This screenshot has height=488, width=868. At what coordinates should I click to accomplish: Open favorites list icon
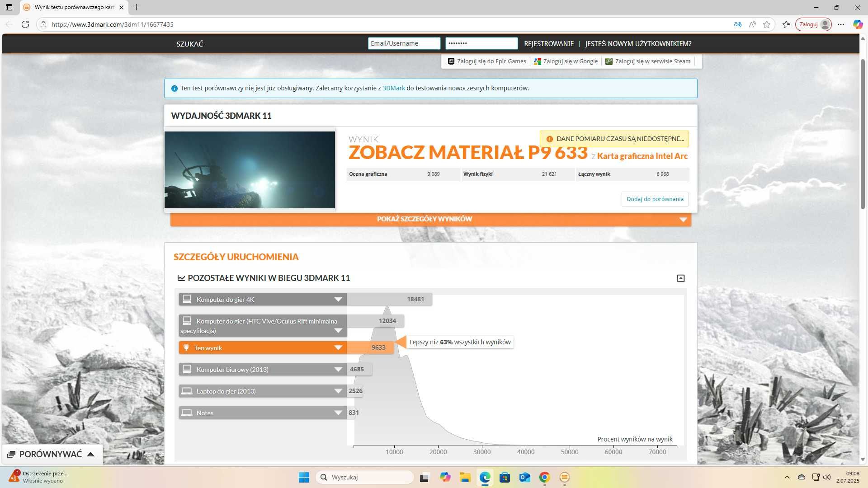[x=787, y=24]
